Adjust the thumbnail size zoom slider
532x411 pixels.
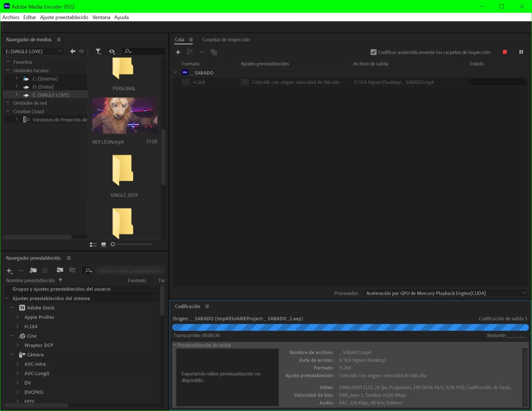(131, 245)
